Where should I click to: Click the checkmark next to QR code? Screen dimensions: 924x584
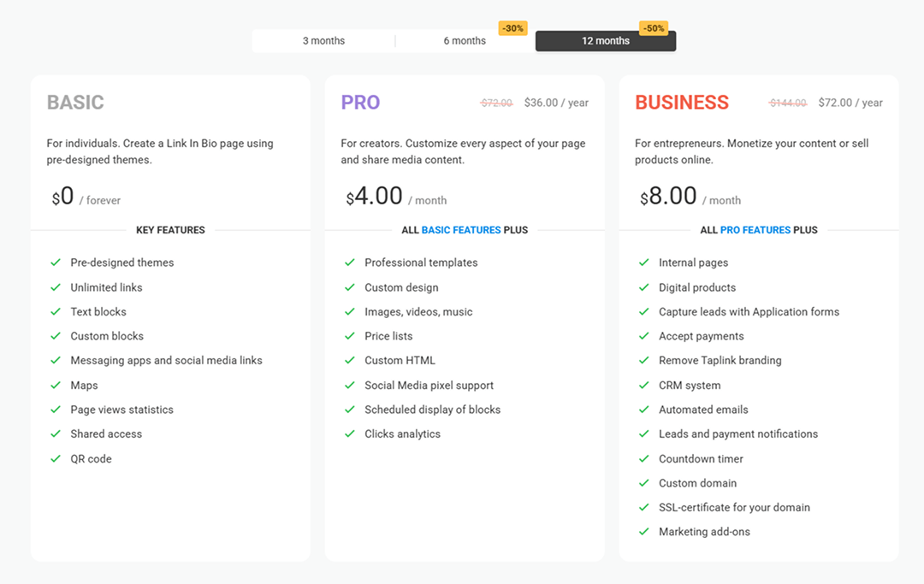coord(56,459)
